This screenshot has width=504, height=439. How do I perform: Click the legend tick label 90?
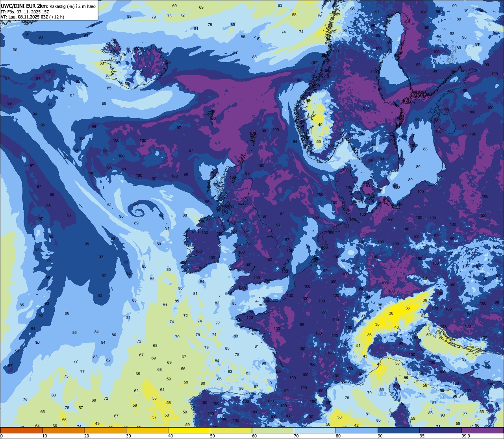[380, 436]
